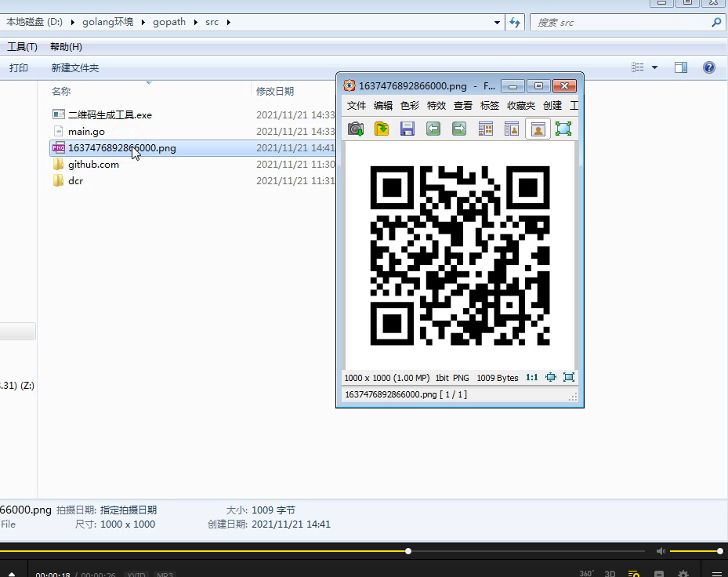Click the best fit icon in status bar
Image resolution: width=728 pixels, height=577 pixels.
point(551,377)
